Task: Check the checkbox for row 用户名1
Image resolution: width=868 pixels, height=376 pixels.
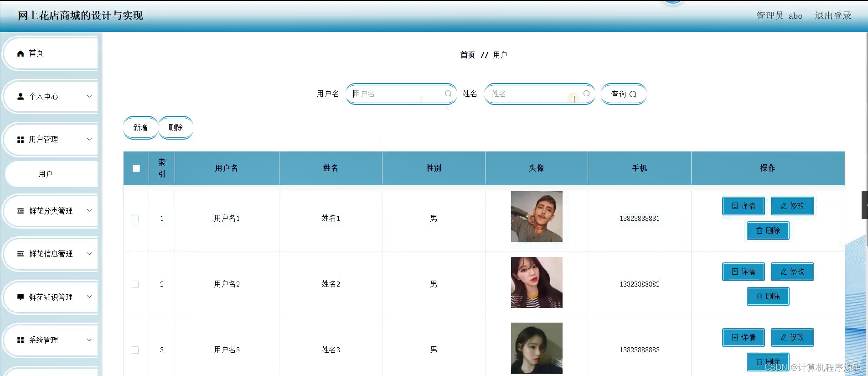Action: pos(135,219)
